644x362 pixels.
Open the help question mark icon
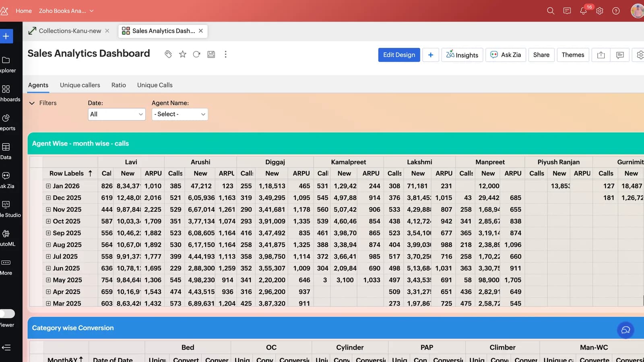coord(616,11)
